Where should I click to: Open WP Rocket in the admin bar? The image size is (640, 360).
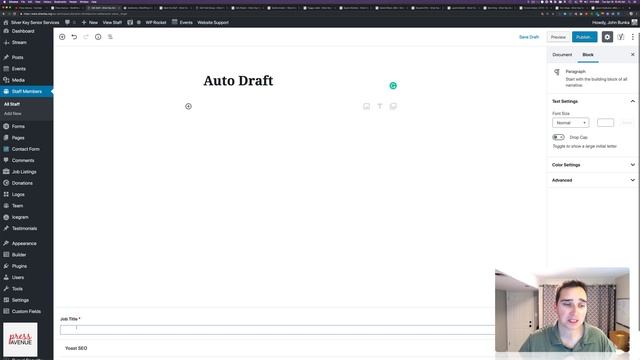click(x=156, y=22)
